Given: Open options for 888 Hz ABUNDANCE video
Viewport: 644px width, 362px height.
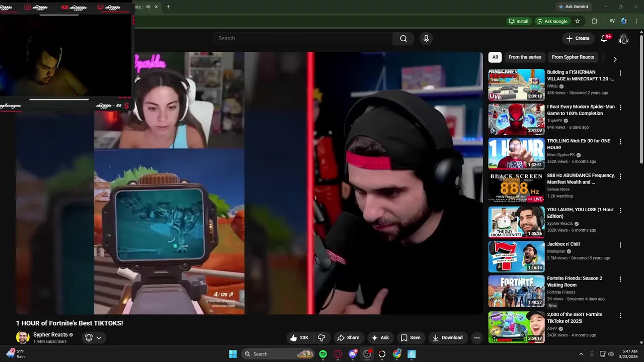Looking at the screenshot, I should [x=620, y=176].
